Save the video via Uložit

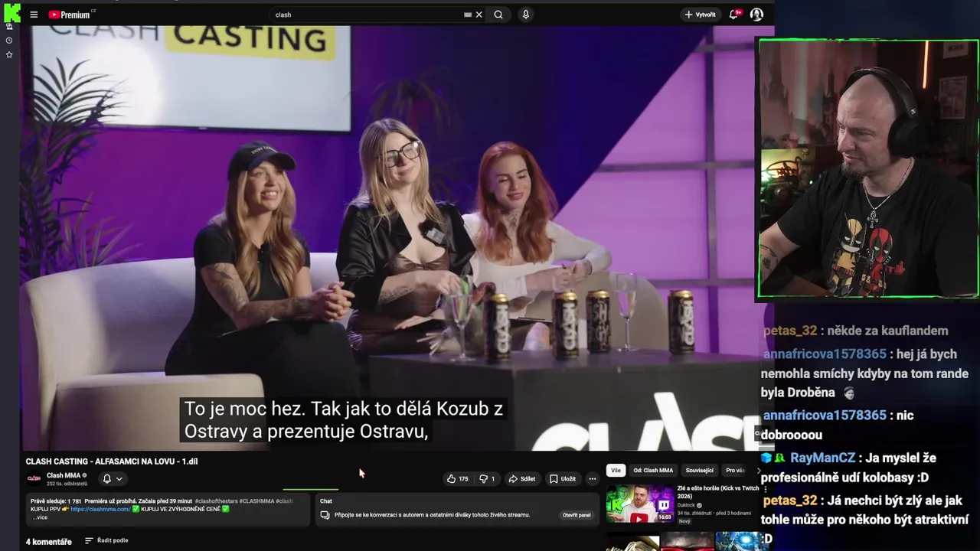563,479
